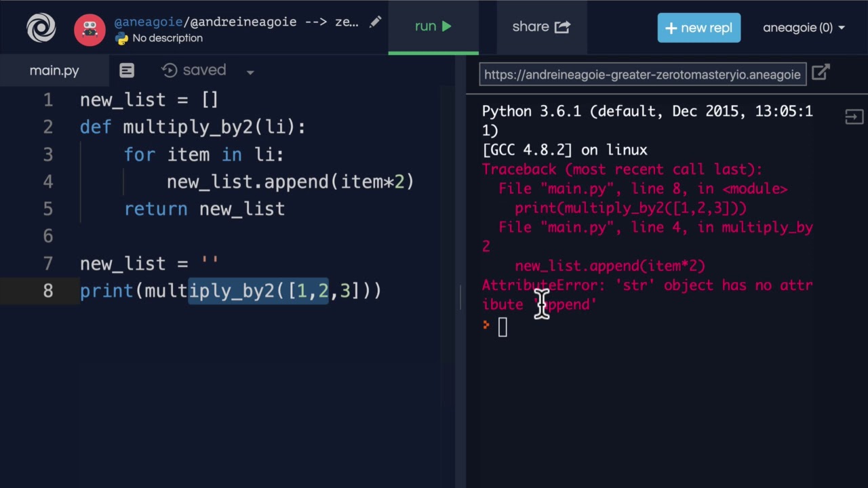Image resolution: width=868 pixels, height=488 pixels.
Task: Create a new repl
Action: point(698,28)
